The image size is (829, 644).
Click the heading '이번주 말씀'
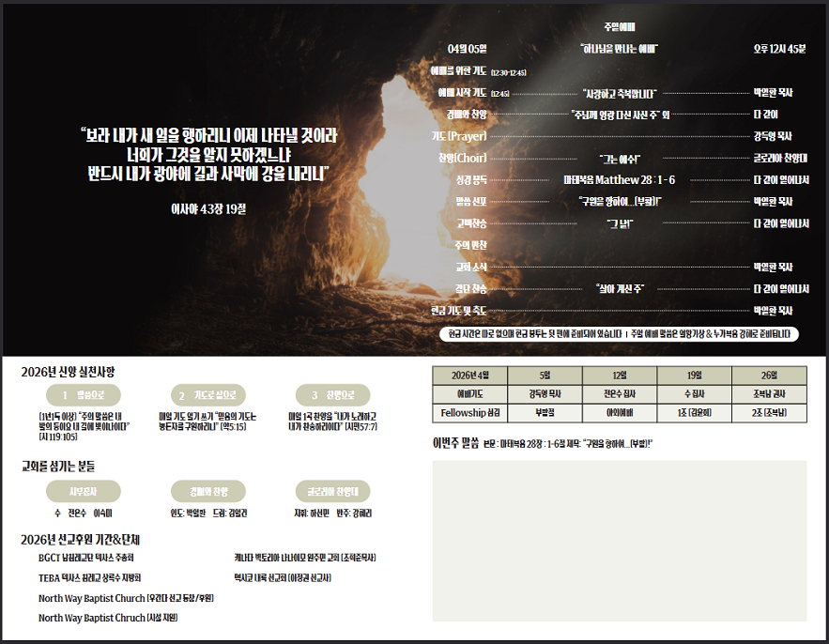[x=455, y=443]
